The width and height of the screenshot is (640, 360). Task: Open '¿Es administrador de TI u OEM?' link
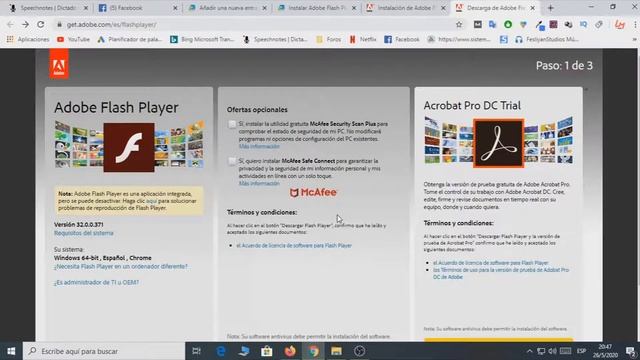pos(96,282)
